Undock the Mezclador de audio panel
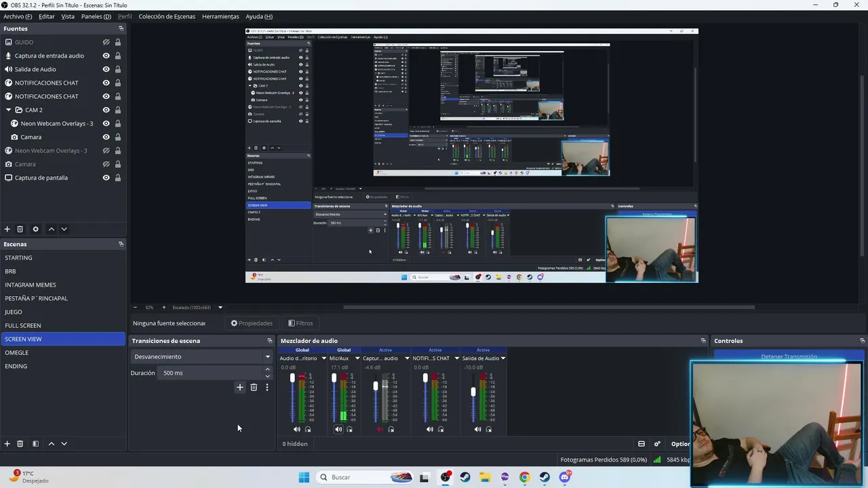This screenshot has width=868, height=488. pyautogui.click(x=703, y=340)
